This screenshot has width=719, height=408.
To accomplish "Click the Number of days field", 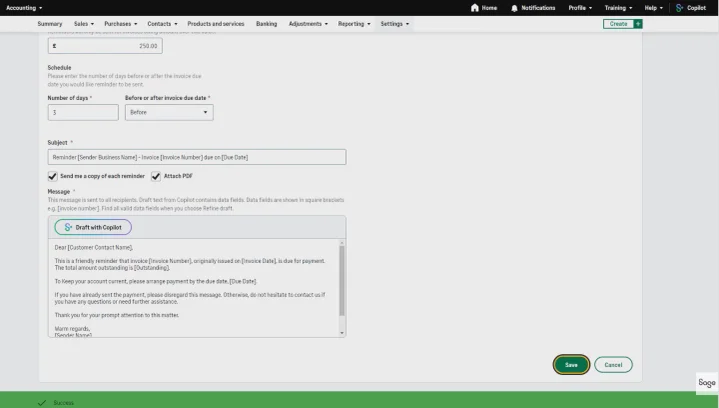I will click(83, 112).
